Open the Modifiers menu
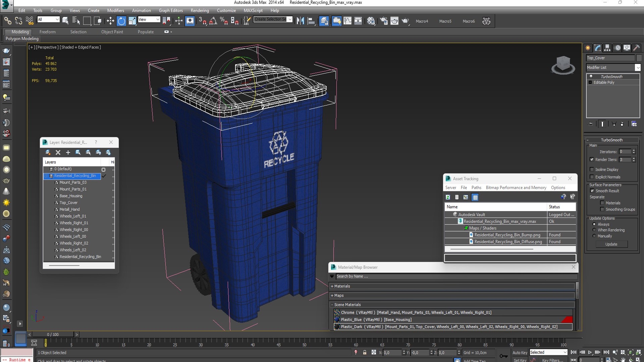644x362 pixels. click(115, 10)
